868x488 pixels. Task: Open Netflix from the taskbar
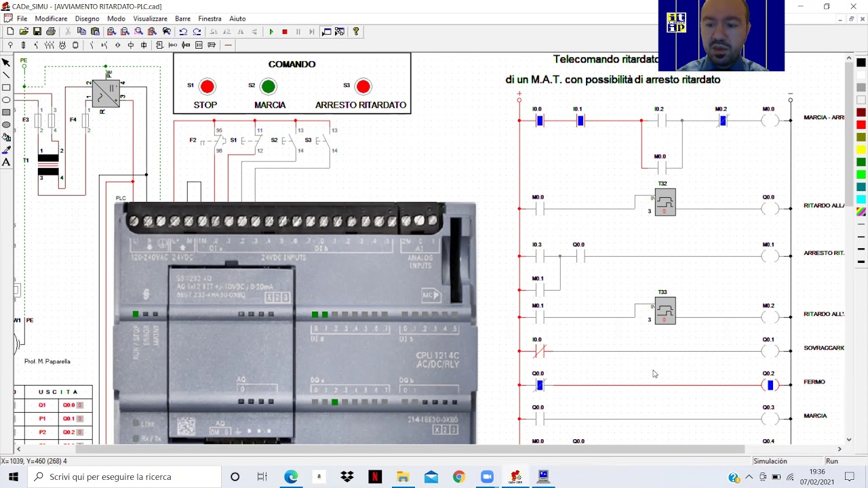(x=375, y=477)
